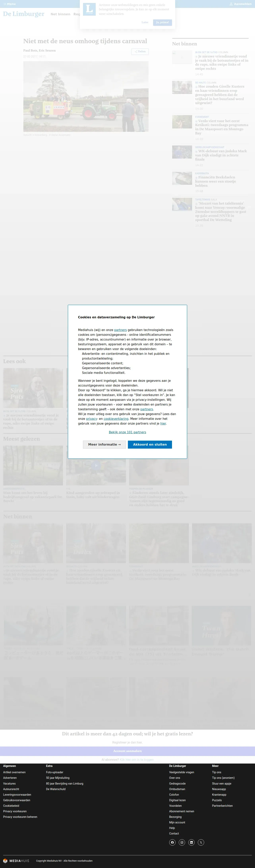Open De Waterschuld footer link

(x=56, y=789)
